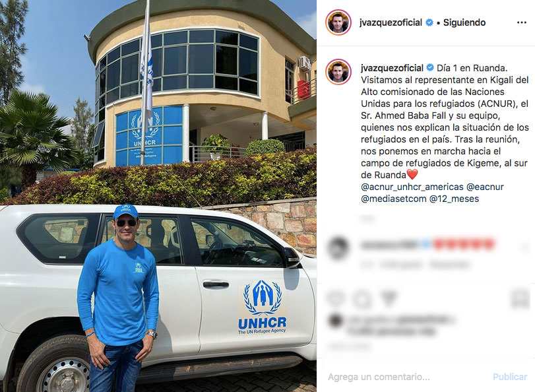
Task: Open the @acnur_unhcr_americas mention
Action: (412, 187)
